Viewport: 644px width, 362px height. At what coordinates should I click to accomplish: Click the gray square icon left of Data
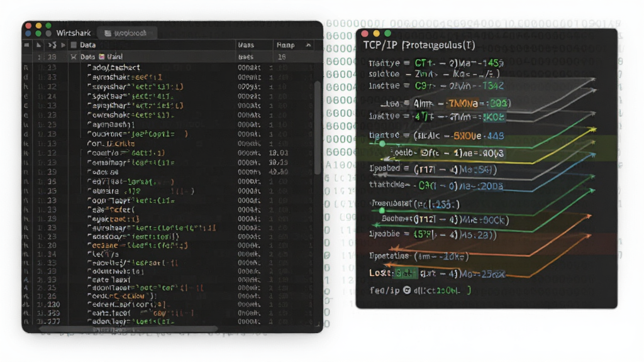click(74, 45)
